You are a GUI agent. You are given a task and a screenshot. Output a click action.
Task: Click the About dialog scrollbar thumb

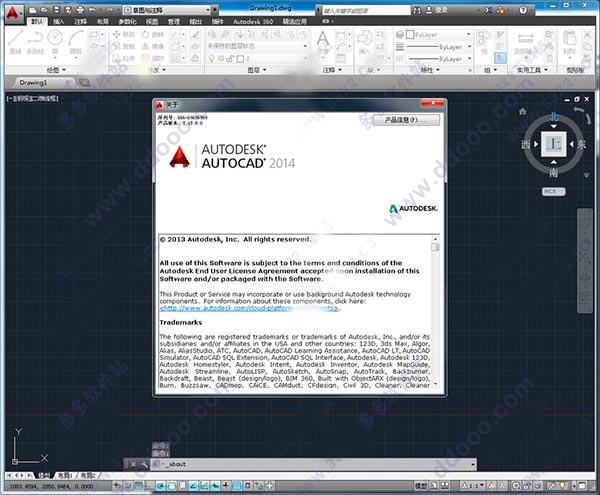coord(435,247)
